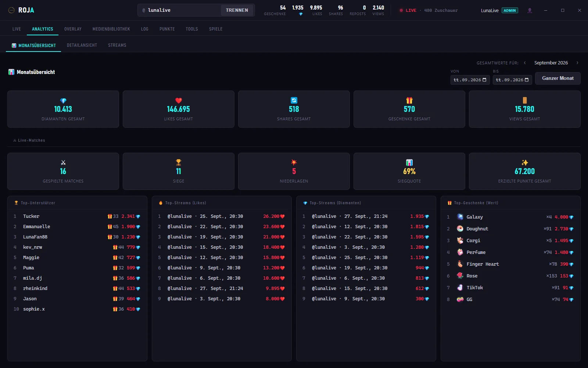Click the diamond icon above 10.413
Screen dimensions: 588x368
click(x=63, y=100)
